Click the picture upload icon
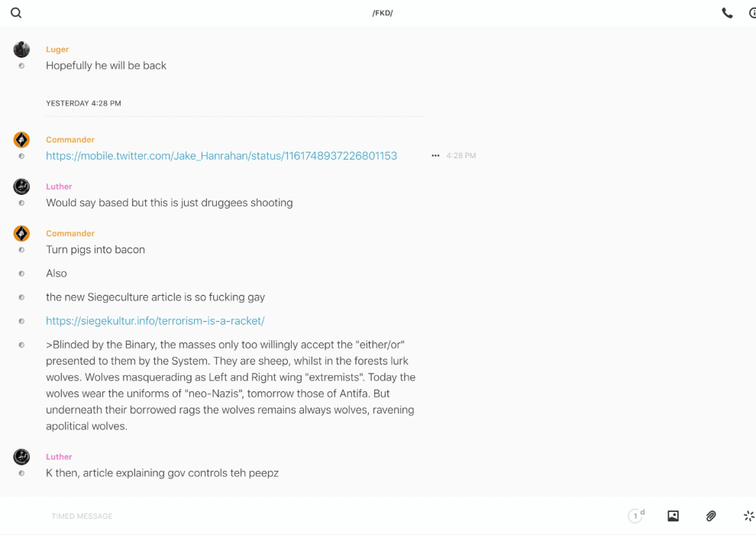756x535 pixels. pyautogui.click(x=673, y=516)
